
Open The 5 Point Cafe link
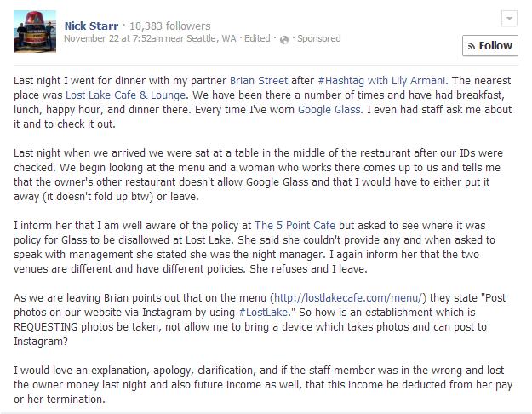pyautogui.click(x=295, y=226)
